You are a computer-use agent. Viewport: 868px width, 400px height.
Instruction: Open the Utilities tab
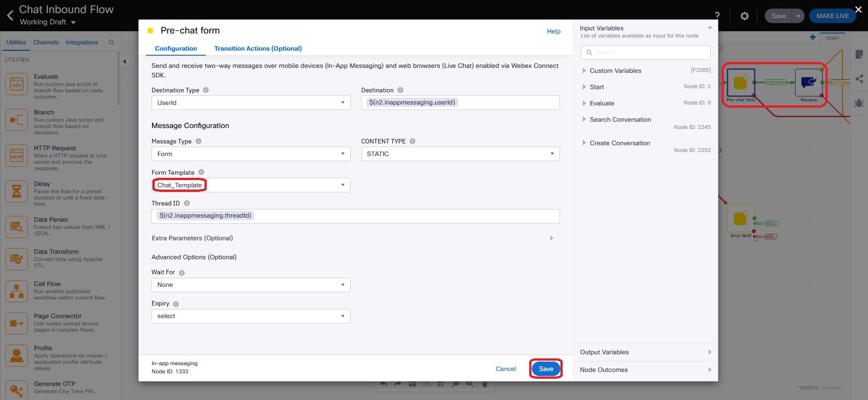point(16,42)
